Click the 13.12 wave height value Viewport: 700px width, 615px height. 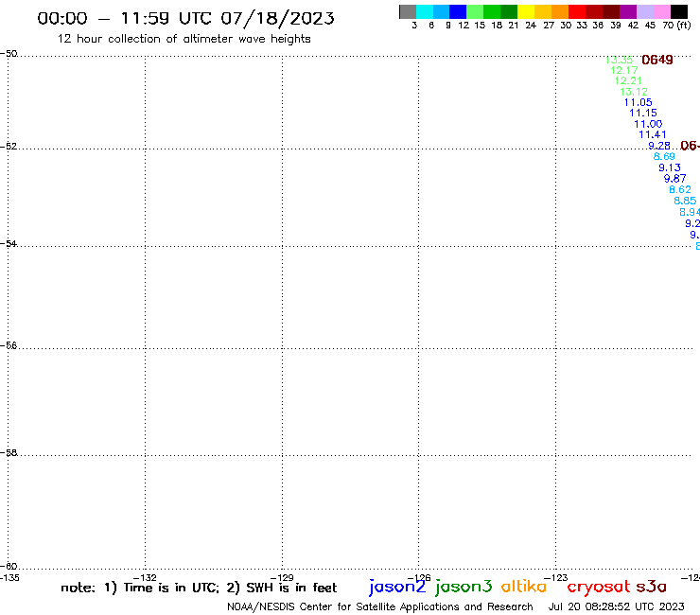tap(634, 92)
